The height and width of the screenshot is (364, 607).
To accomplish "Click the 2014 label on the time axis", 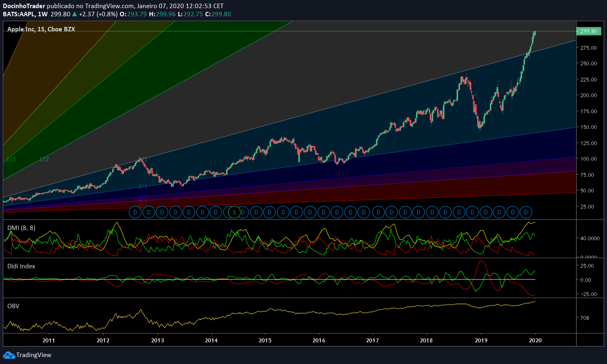I will [211, 340].
